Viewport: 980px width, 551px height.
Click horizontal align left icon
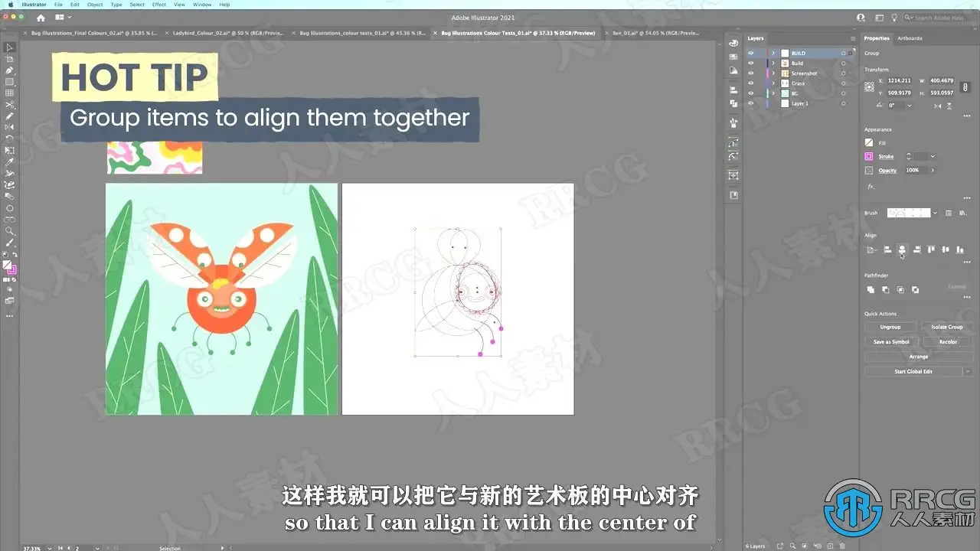887,249
